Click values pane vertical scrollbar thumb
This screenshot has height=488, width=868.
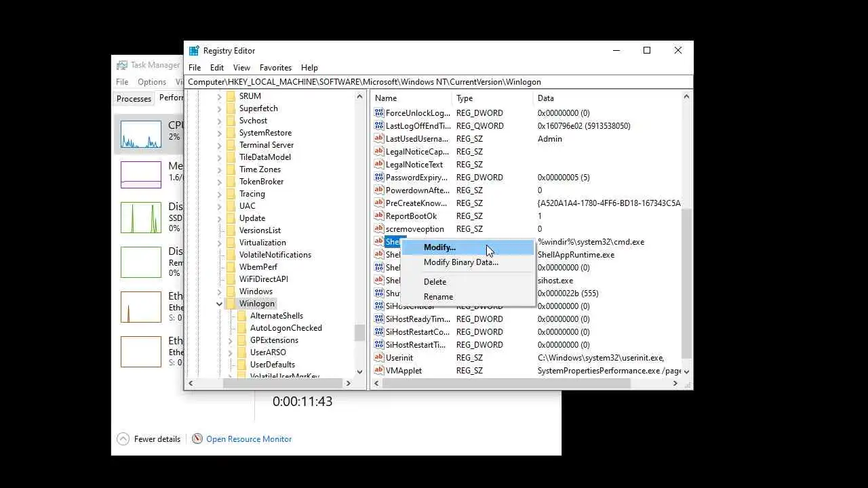pos(686,283)
